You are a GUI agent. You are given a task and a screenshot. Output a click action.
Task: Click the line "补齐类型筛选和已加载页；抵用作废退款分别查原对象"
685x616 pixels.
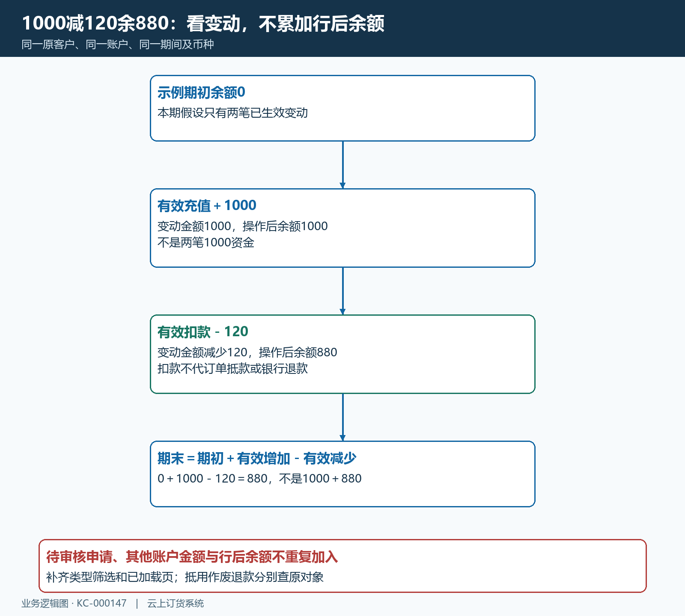pos(185,577)
